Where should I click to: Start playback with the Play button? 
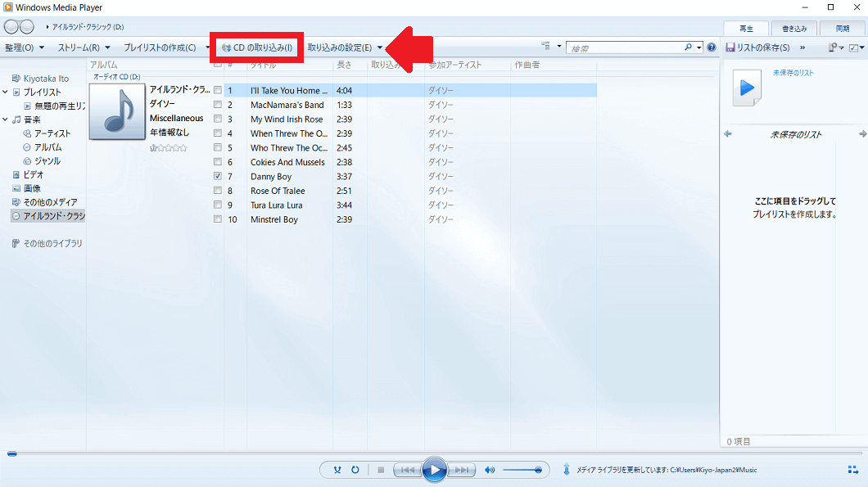(x=435, y=470)
